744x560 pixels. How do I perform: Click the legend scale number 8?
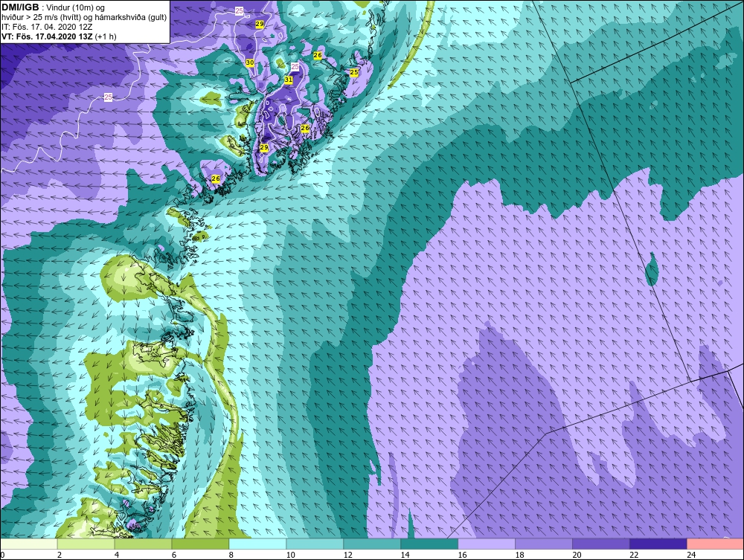(x=231, y=555)
